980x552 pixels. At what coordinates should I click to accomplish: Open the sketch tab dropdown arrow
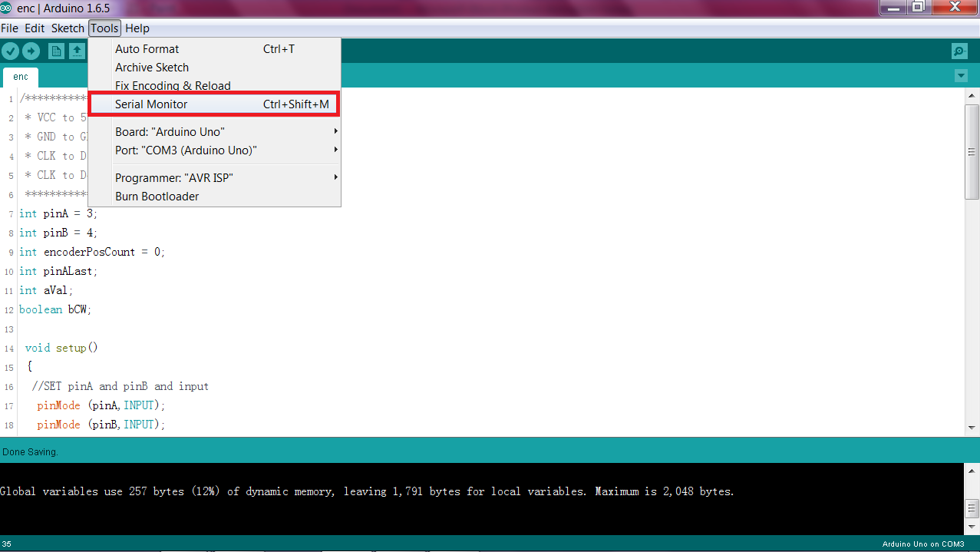coord(961,76)
